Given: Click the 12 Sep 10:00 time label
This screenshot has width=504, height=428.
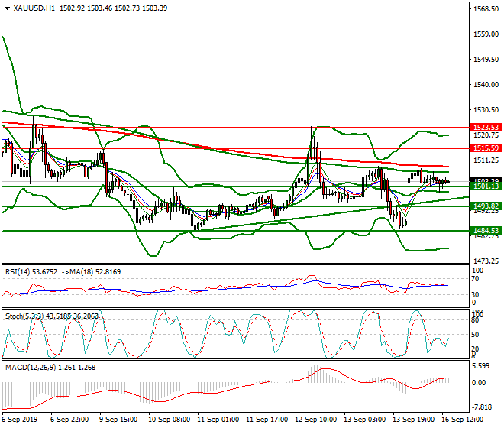Looking at the screenshot, I should (x=315, y=420).
